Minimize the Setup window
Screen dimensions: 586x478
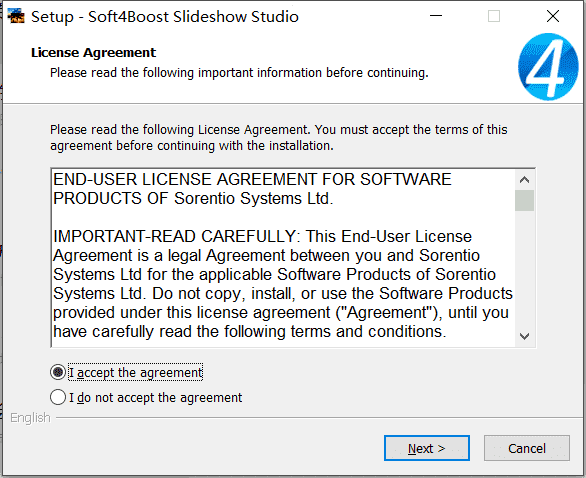coord(436,16)
